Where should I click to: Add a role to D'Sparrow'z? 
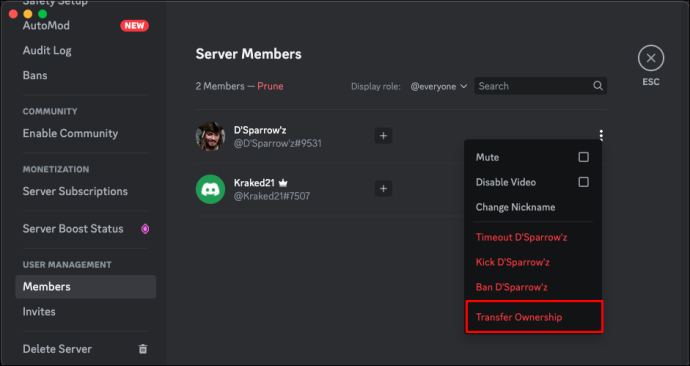coord(383,136)
